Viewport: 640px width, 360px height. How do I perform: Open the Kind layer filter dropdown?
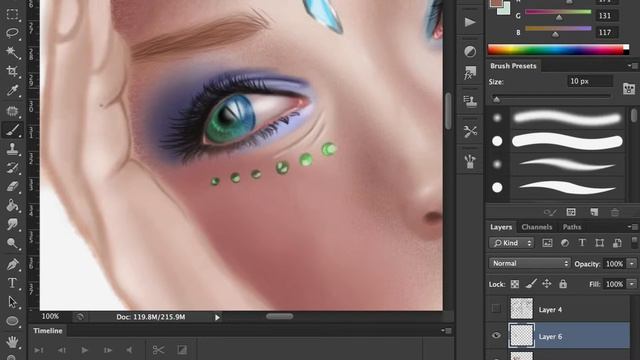point(511,243)
